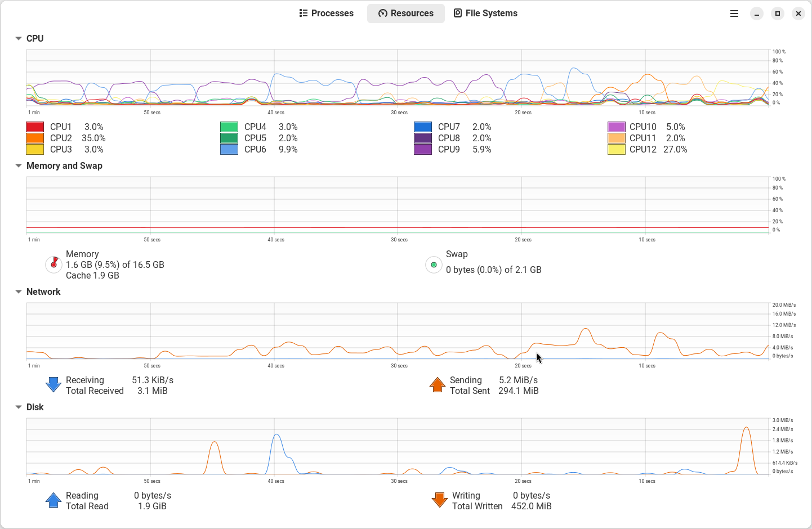
Task: Collapse the CPU section
Action: point(19,38)
